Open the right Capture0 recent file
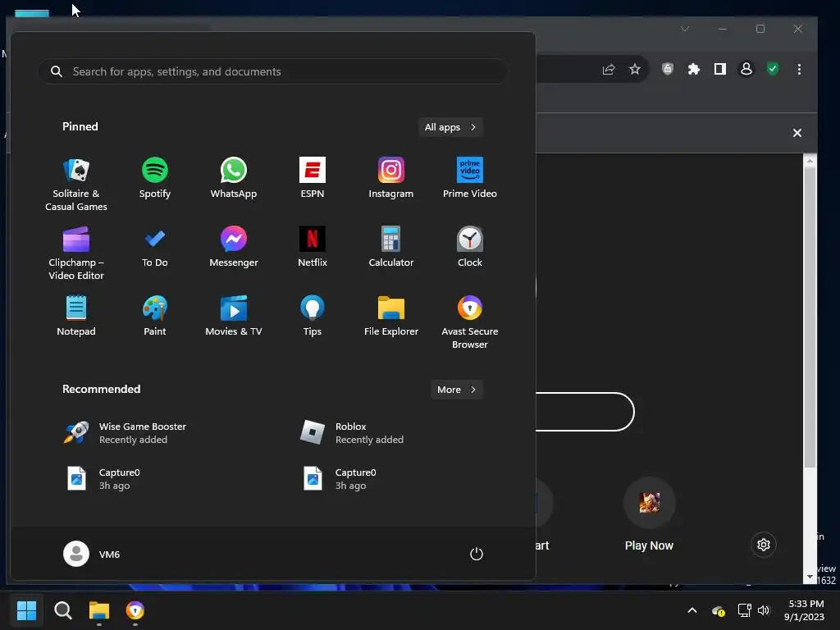This screenshot has width=840, height=630. point(339,479)
